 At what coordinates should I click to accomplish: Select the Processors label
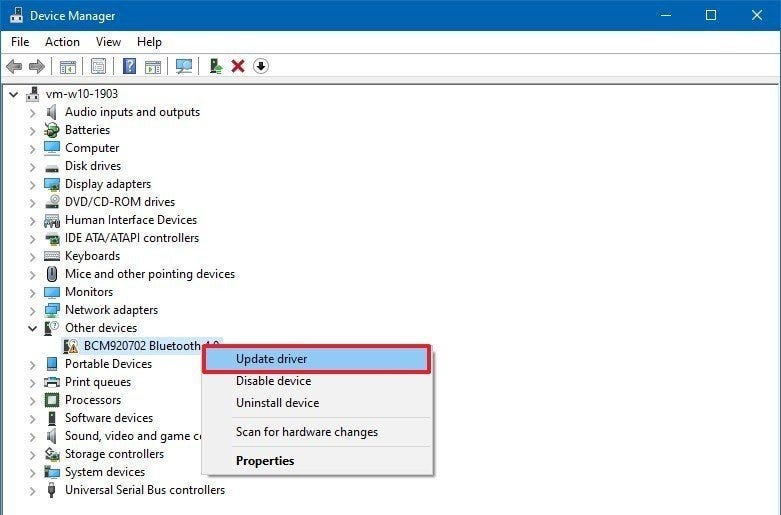[x=93, y=400]
